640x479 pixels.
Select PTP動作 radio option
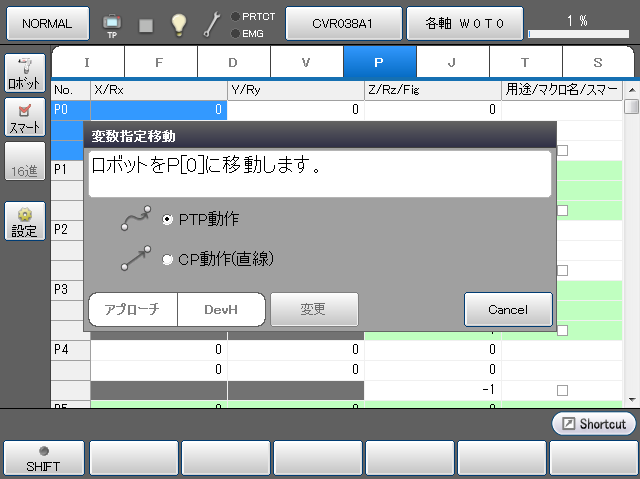click(x=168, y=219)
